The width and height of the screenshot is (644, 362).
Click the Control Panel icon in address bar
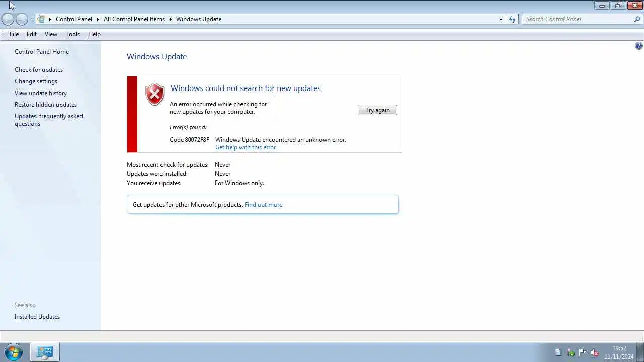pos(42,19)
